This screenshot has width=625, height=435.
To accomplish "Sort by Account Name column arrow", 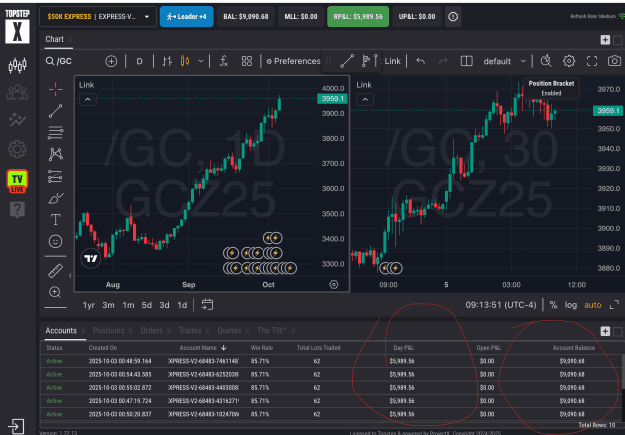I will pyautogui.click(x=224, y=348).
